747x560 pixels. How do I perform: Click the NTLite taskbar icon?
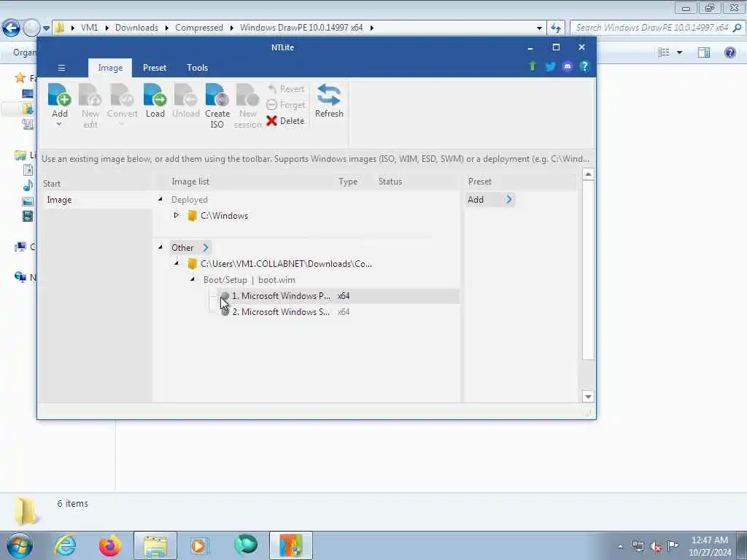tap(290, 545)
